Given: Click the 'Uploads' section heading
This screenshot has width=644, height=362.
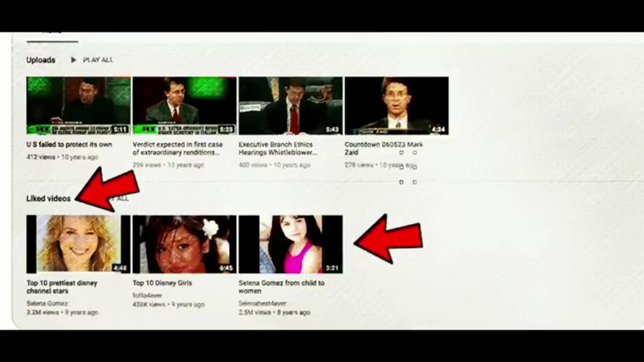Looking at the screenshot, I should pyautogui.click(x=41, y=60).
